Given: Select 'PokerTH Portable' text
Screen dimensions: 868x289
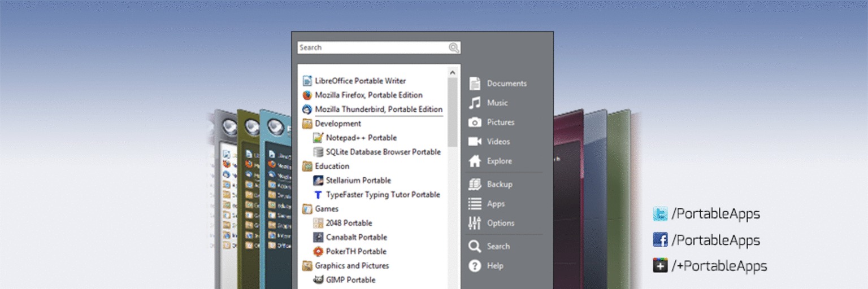Looking at the screenshot, I should tap(356, 251).
